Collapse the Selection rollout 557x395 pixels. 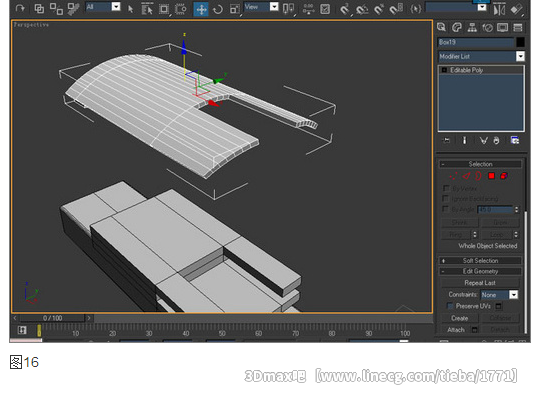point(480,164)
